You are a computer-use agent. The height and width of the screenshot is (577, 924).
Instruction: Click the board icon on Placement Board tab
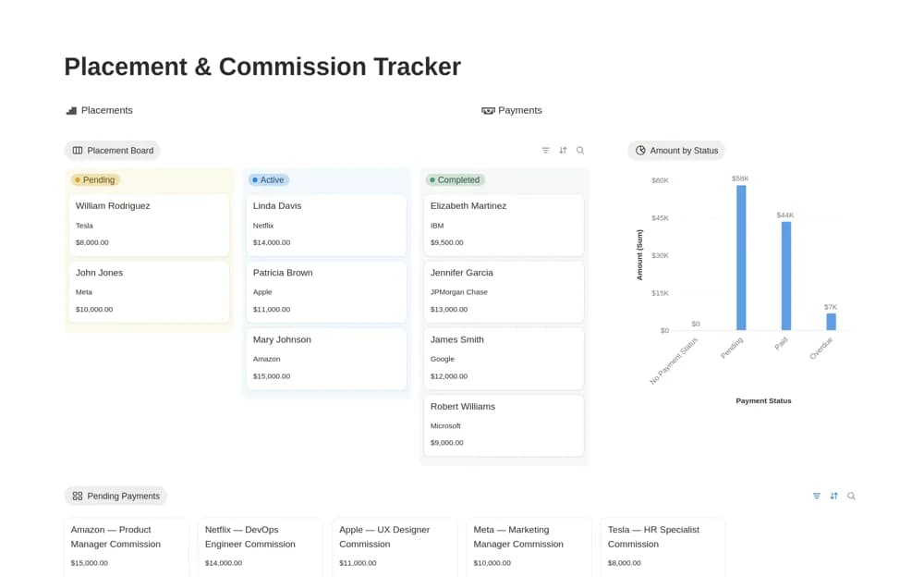(x=78, y=151)
